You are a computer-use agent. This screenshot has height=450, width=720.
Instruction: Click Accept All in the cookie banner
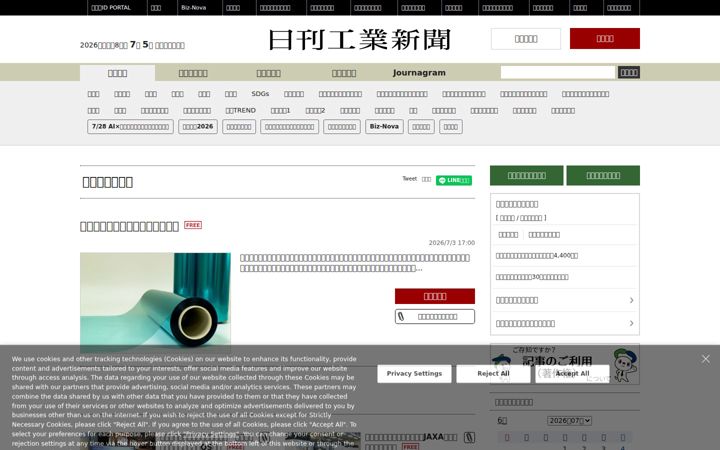(x=572, y=374)
